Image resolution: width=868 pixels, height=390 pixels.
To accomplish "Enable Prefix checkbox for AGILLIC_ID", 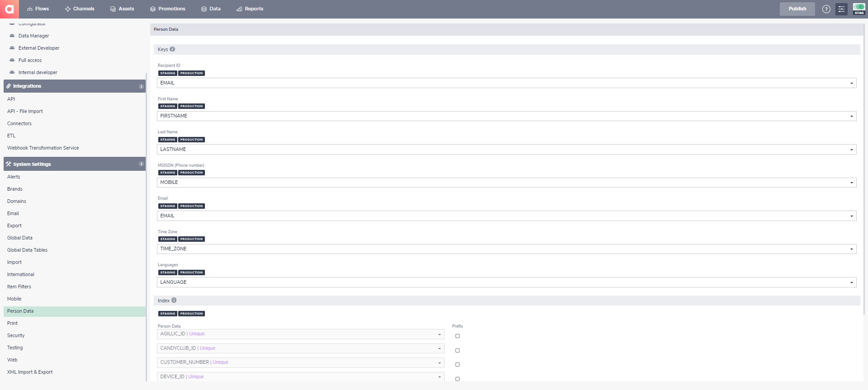I will 457,336.
